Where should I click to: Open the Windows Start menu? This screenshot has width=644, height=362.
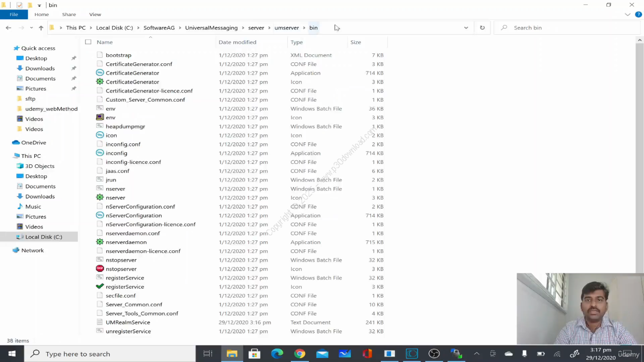[12, 353]
